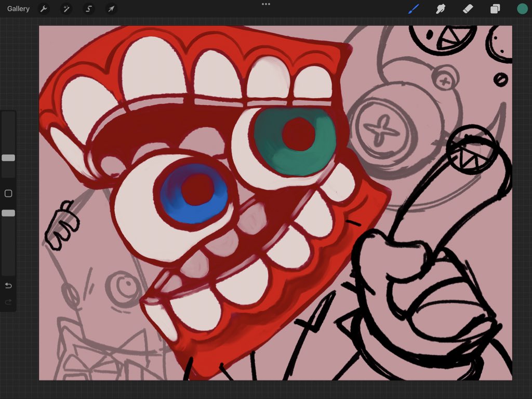The image size is (532, 399).
Task: Select the Paint brush tool
Action: click(x=413, y=9)
